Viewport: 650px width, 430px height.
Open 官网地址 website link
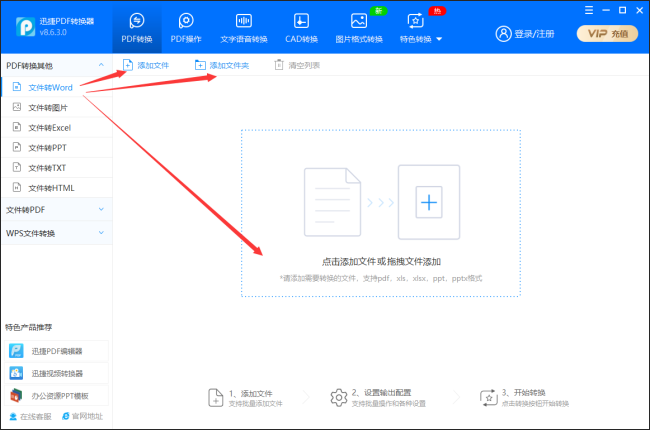(x=82, y=416)
